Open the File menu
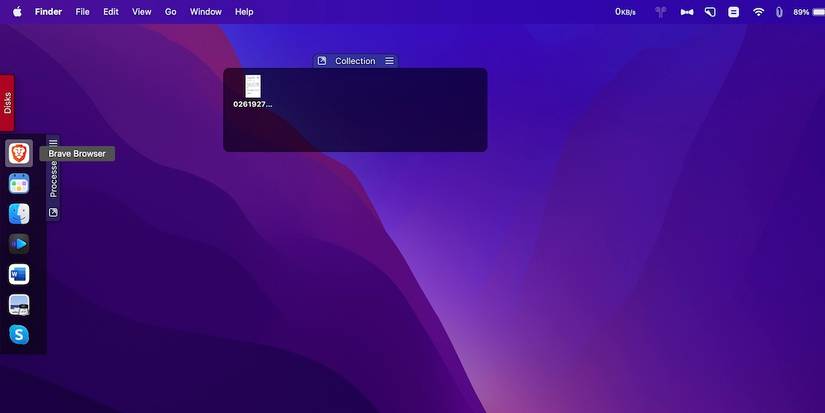 click(x=83, y=12)
